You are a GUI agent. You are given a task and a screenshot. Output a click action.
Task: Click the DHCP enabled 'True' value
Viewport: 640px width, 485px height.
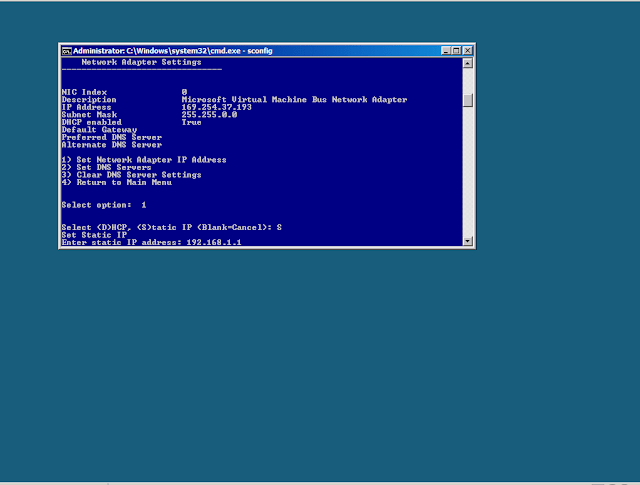(191, 122)
